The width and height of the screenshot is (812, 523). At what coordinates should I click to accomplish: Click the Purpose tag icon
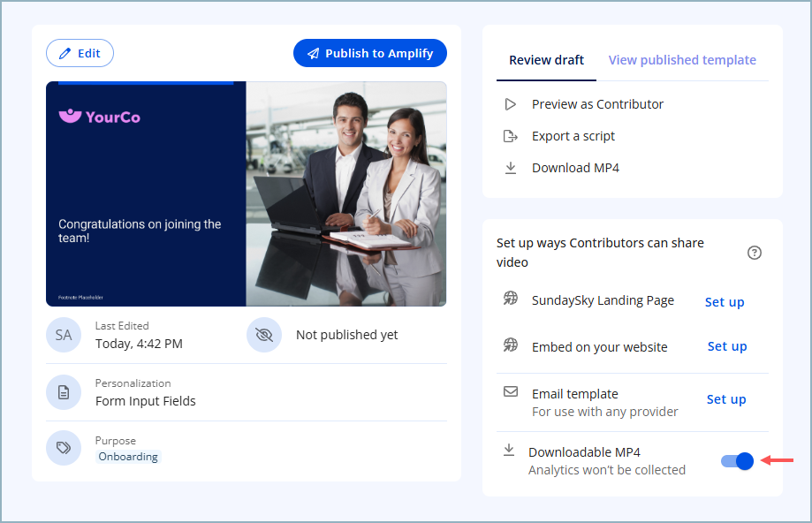click(x=64, y=448)
